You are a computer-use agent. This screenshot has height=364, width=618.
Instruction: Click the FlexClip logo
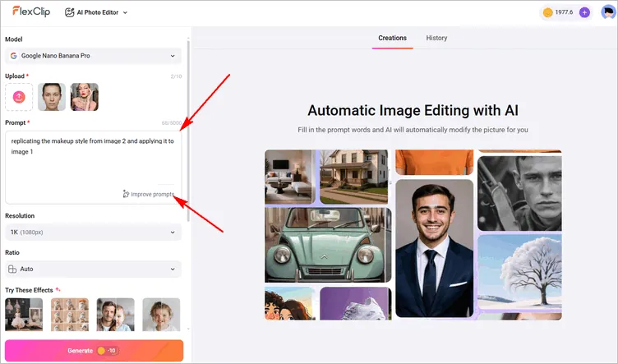pyautogui.click(x=31, y=12)
